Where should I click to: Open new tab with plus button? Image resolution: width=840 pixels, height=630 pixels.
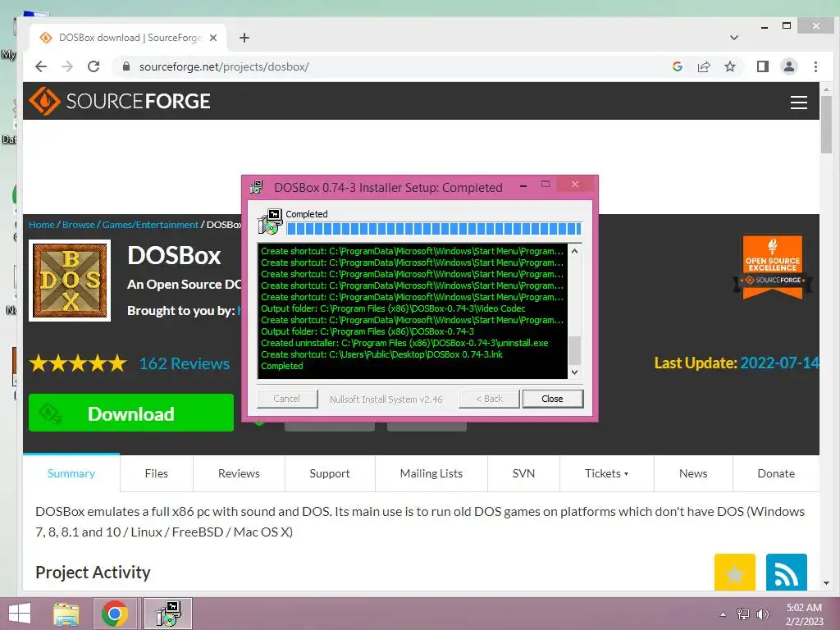[x=244, y=38]
